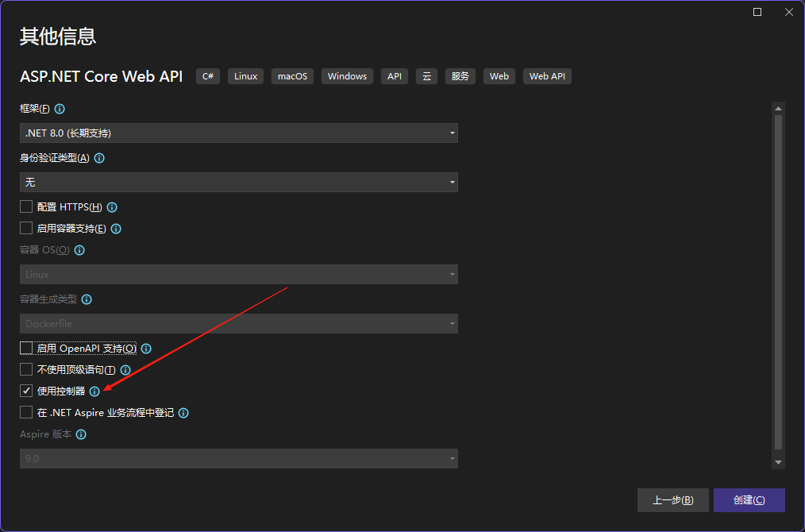Open the Dockerfile build type dropdown
This screenshot has height=532, width=805.
(x=239, y=323)
